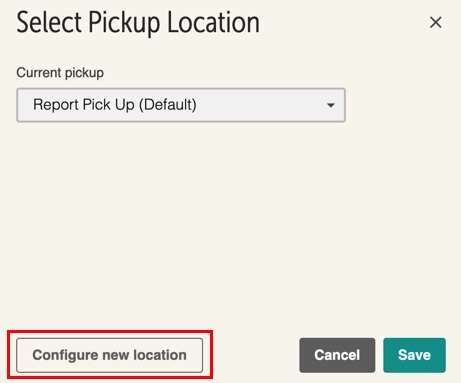Viewport: 461px width, 383px height.
Task: Click the Select Pickup Location heading
Action: pyautogui.click(x=138, y=23)
